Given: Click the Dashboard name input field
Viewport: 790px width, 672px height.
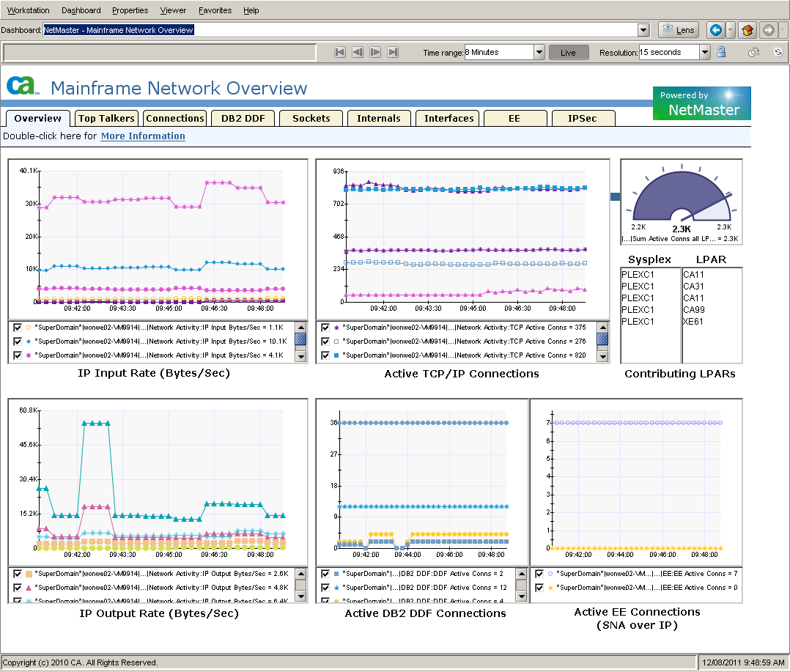Looking at the screenshot, I should [x=340, y=30].
